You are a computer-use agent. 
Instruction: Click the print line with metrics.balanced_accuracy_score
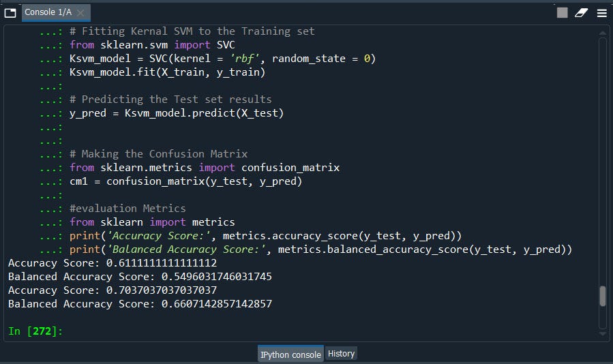tap(320, 249)
